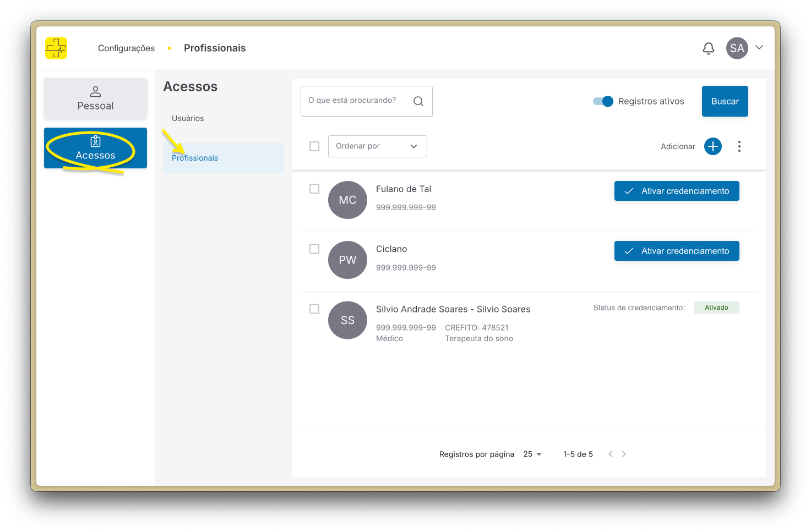Switch to the Pessoal sidebar tab

pyautogui.click(x=95, y=98)
